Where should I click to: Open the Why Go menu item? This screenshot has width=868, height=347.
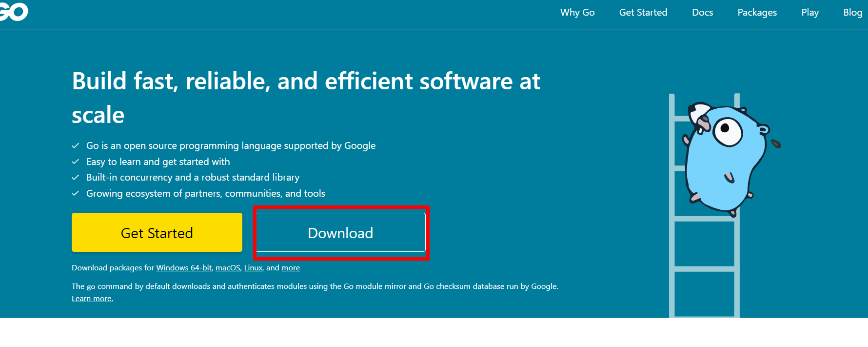point(577,13)
